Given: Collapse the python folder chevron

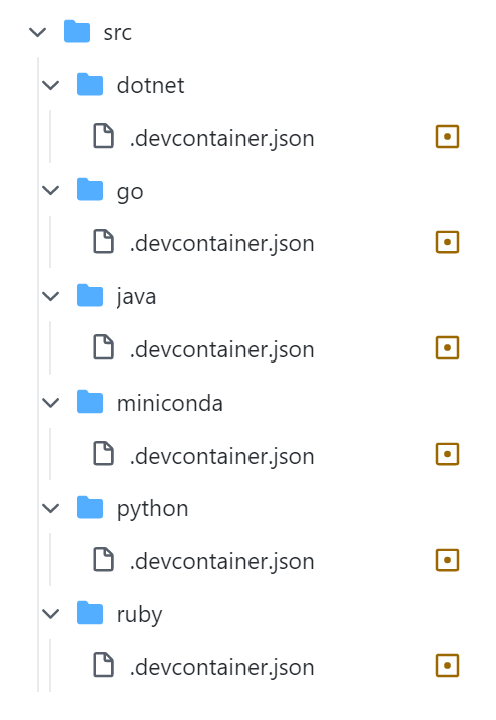Looking at the screenshot, I should 51,508.
